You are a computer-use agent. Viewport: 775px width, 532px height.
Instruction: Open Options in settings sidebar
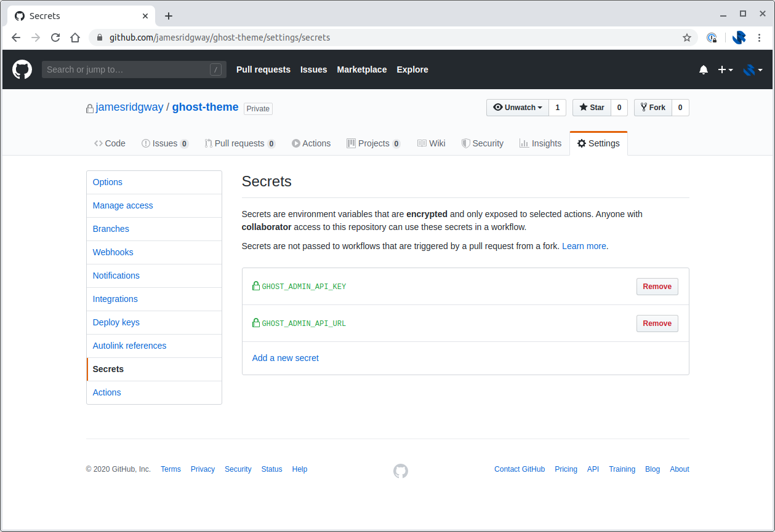coord(154,182)
